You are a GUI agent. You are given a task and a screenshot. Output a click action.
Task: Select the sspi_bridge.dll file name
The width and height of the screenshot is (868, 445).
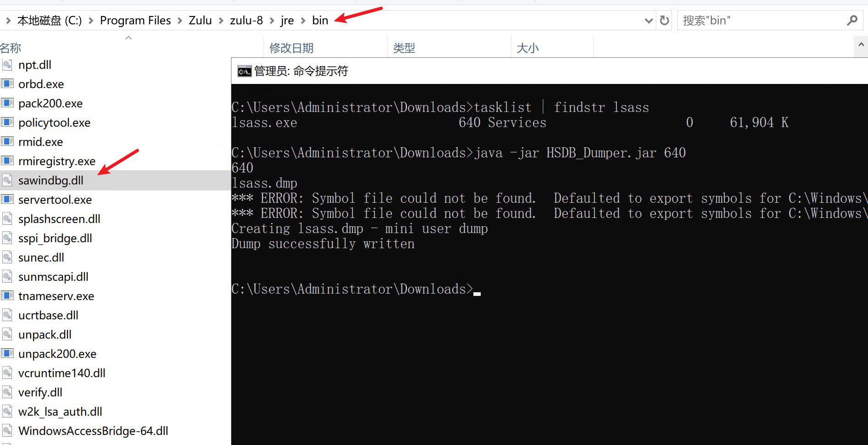(55, 238)
